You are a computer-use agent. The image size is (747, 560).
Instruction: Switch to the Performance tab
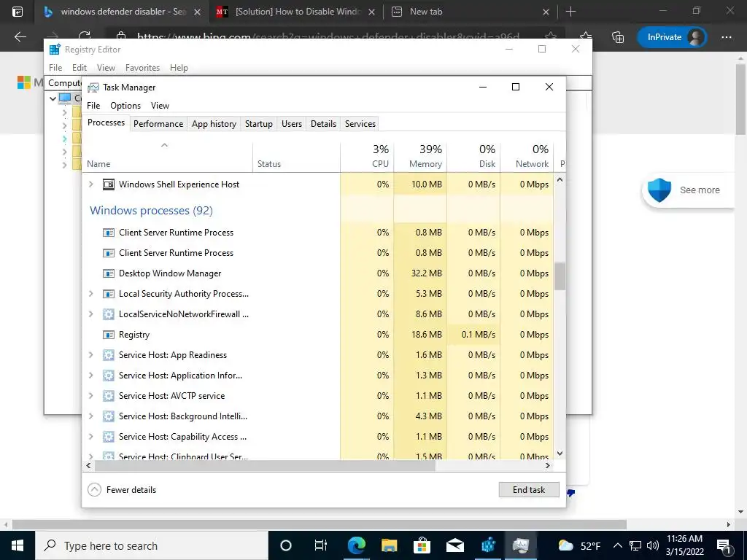click(158, 124)
